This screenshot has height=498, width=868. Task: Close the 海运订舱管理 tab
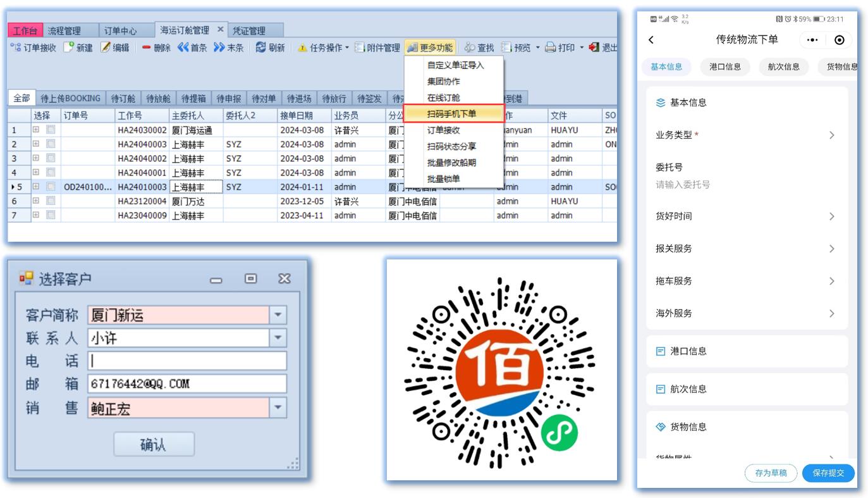click(221, 30)
